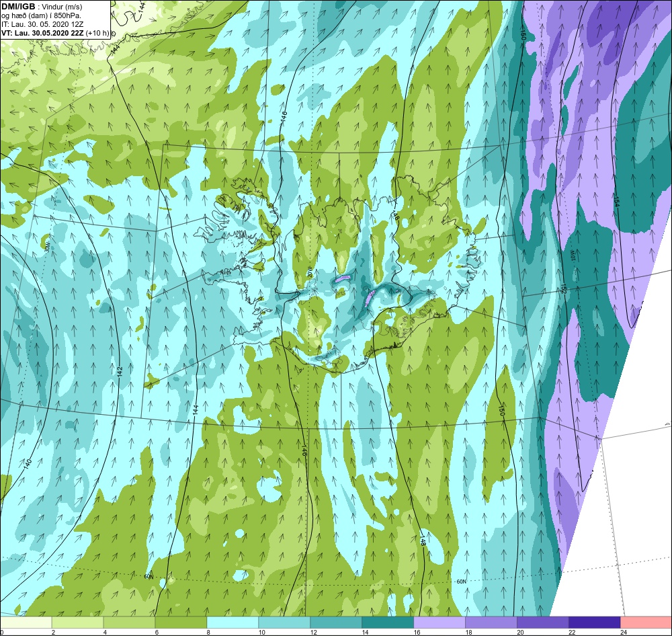Click the legend tick number 16
The image size is (672, 636).
pyautogui.click(x=417, y=632)
